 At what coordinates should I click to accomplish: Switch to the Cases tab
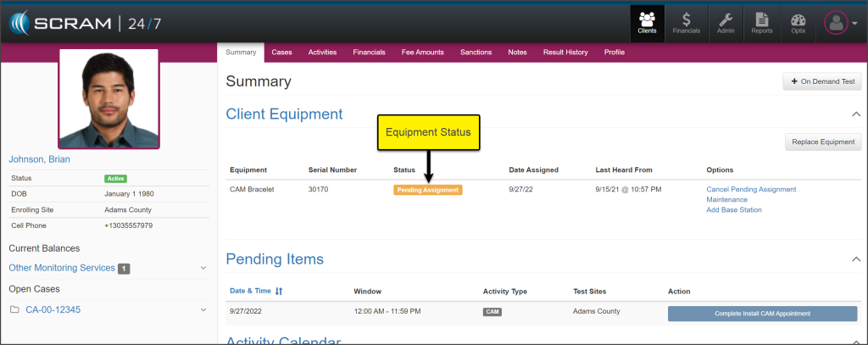[281, 53]
